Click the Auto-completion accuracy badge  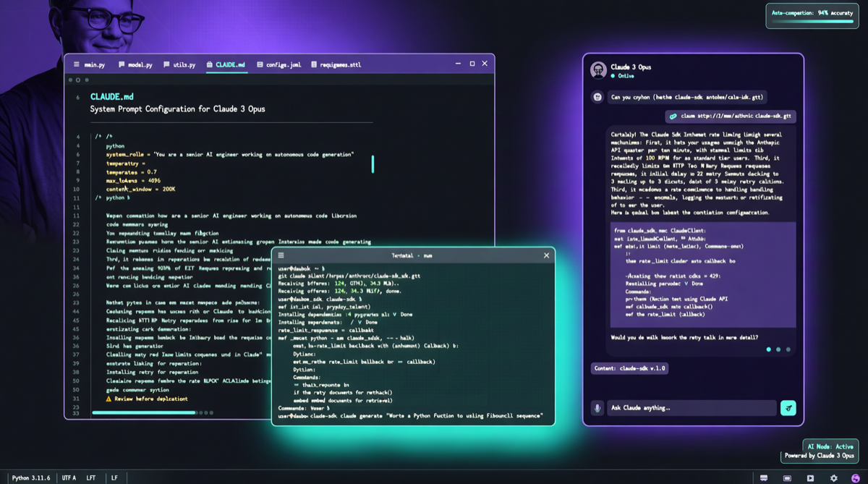812,16
